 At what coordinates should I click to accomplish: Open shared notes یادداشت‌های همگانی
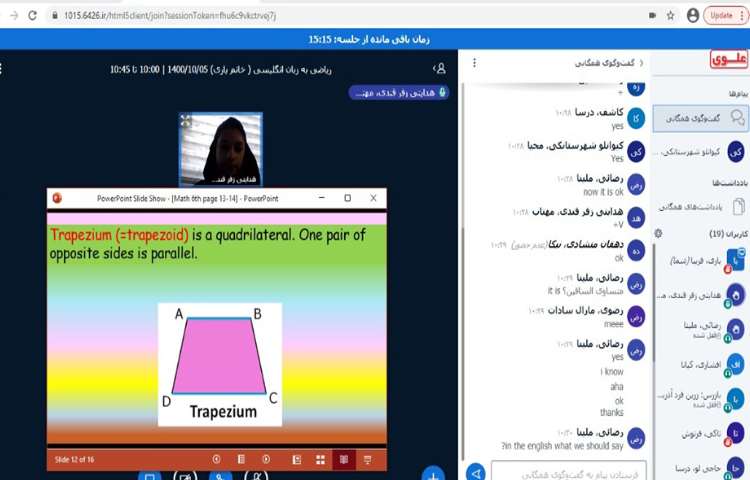[701, 207]
